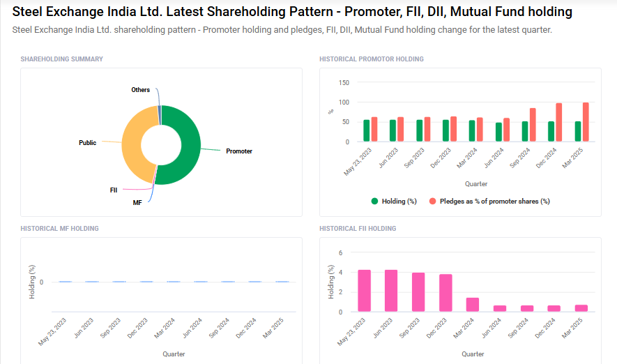Image resolution: width=617 pixels, height=364 pixels.
Task: Click the FII label on donut chart
Action: tap(114, 190)
